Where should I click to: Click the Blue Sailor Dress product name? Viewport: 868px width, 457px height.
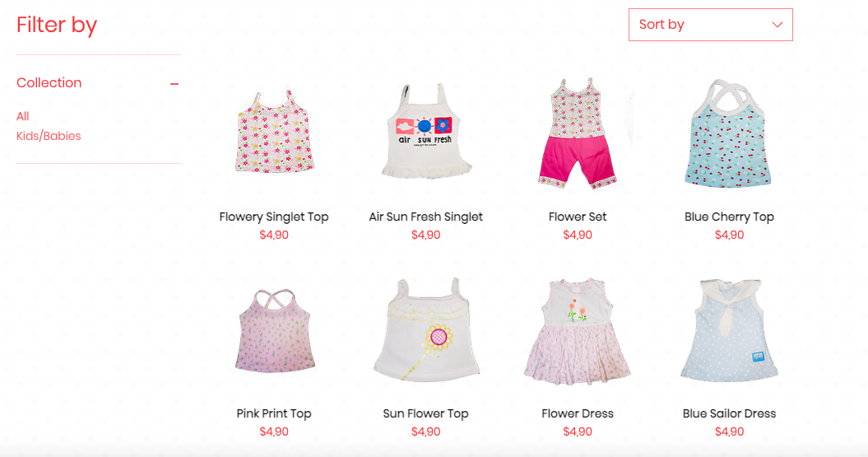[x=729, y=413]
